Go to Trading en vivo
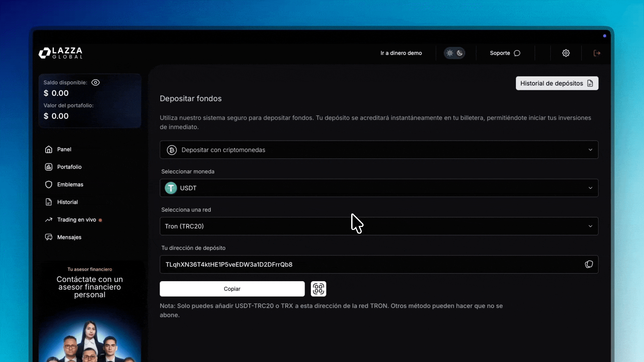This screenshot has width=644, height=362. pos(76,220)
